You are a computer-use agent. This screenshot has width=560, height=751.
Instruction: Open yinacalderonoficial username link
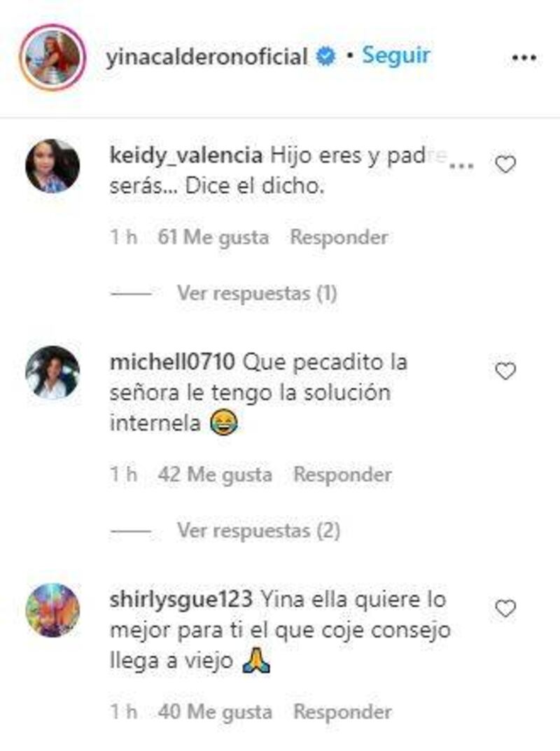[x=206, y=57]
